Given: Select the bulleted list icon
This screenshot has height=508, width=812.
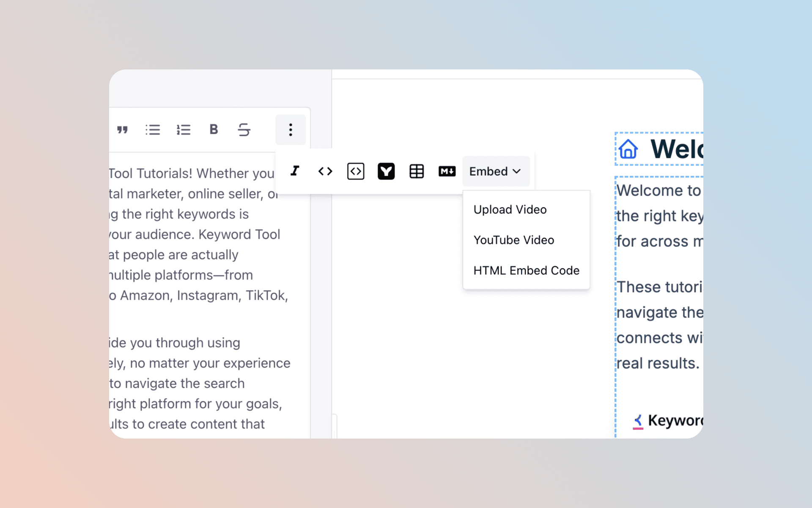Looking at the screenshot, I should tap(153, 130).
